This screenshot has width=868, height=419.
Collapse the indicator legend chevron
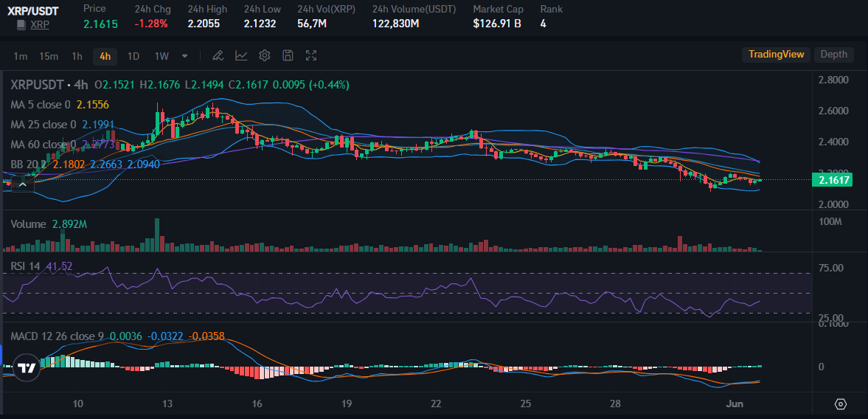(x=23, y=185)
